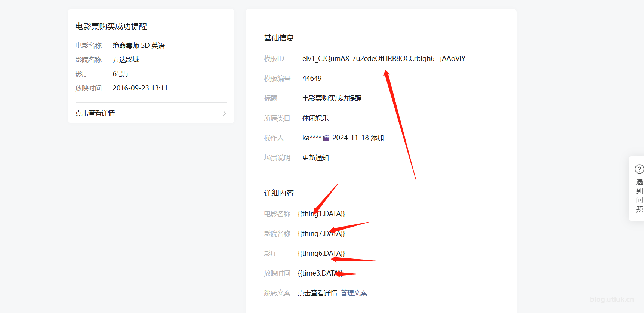
Task: Click the preview showtime 2016-09-23 13:11
Action: click(x=140, y=88)
